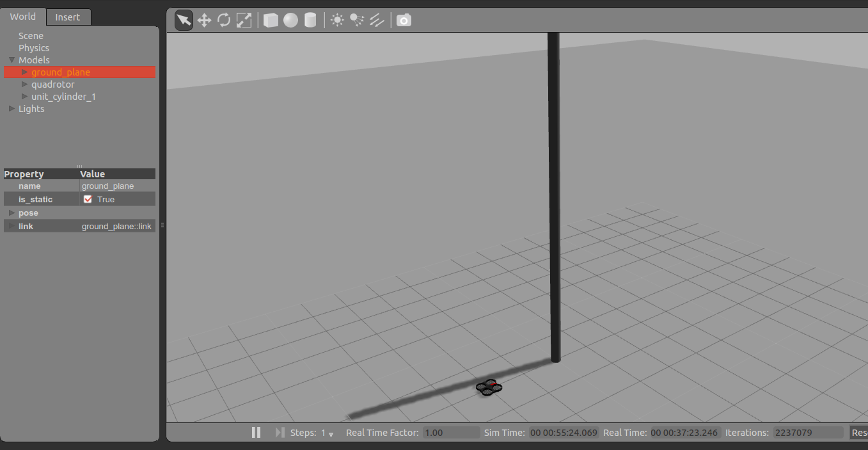This screenshot has height=450, width=868.
Task: Expand the pose property
Action: pos(12,213)
